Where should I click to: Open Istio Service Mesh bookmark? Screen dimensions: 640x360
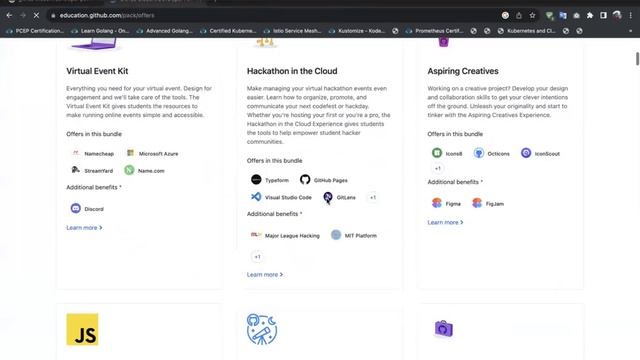coord(293,31)
